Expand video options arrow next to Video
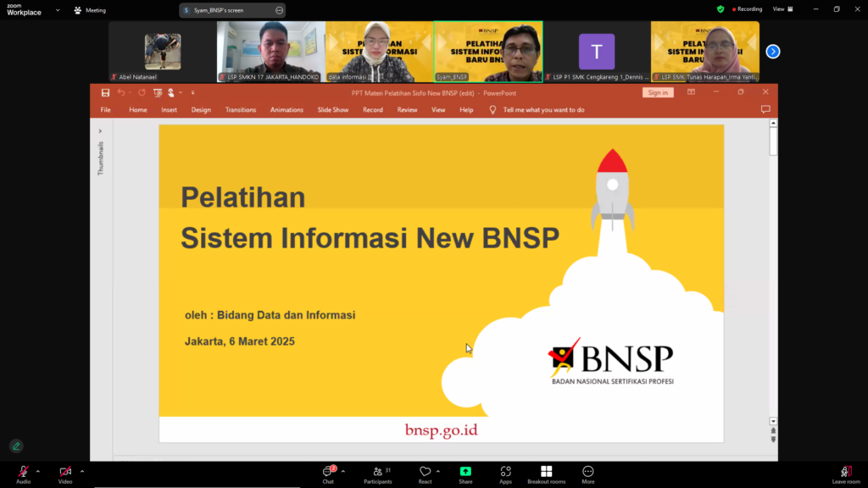The height and width of the screenshot is (488, 868). 82,471
